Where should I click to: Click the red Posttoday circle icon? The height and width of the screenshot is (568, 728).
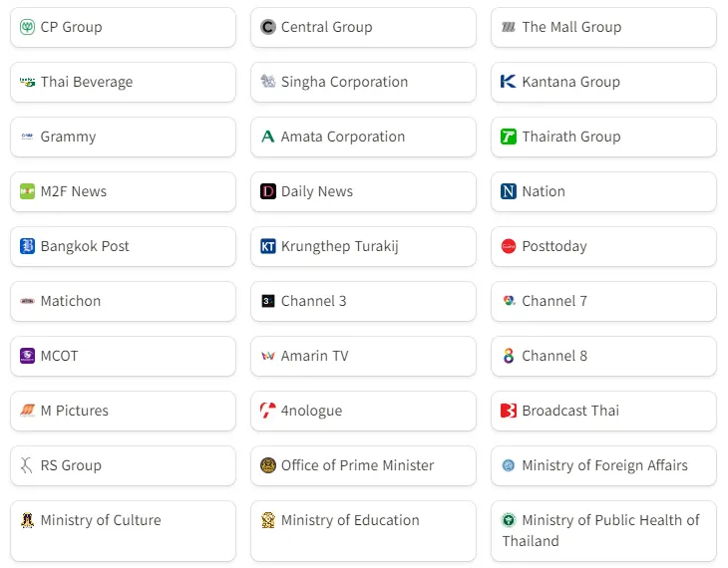(x=509, y=246)
